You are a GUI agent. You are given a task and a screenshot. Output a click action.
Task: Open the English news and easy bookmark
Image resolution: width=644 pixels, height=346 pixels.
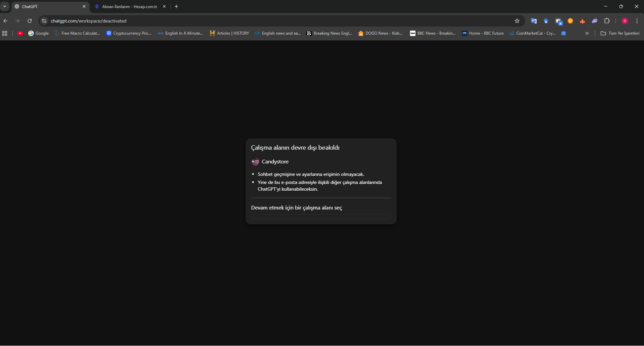click(278, 33)
